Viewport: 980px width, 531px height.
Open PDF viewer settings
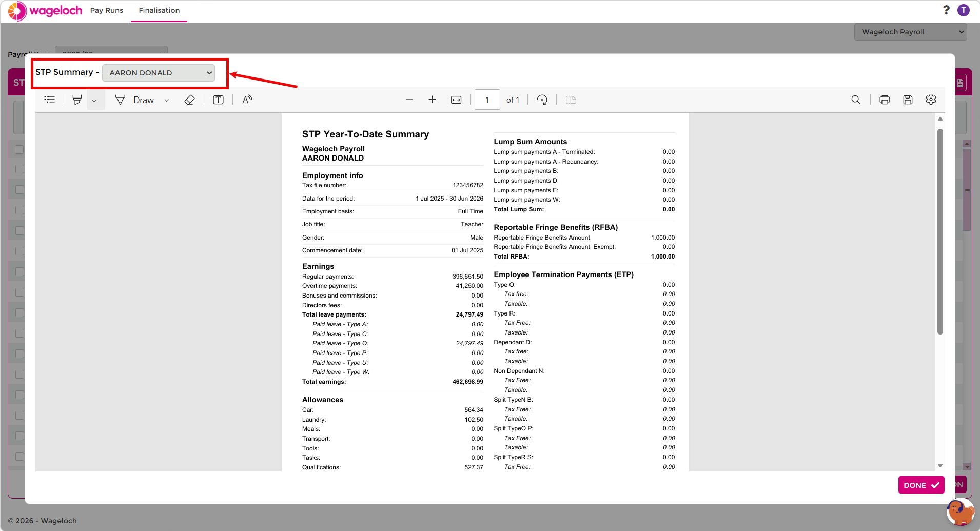(931, 100)
